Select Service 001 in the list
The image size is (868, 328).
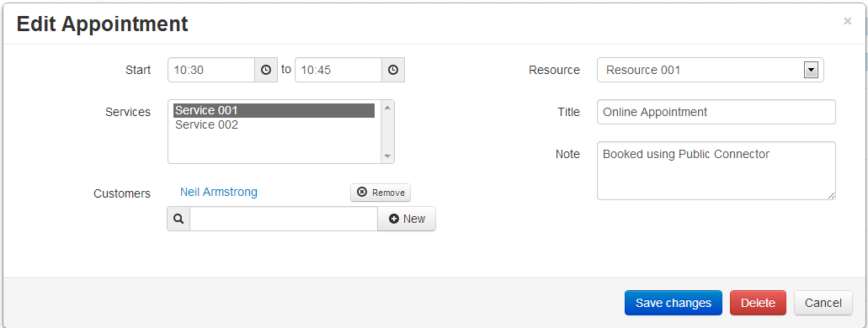(274, 111)
